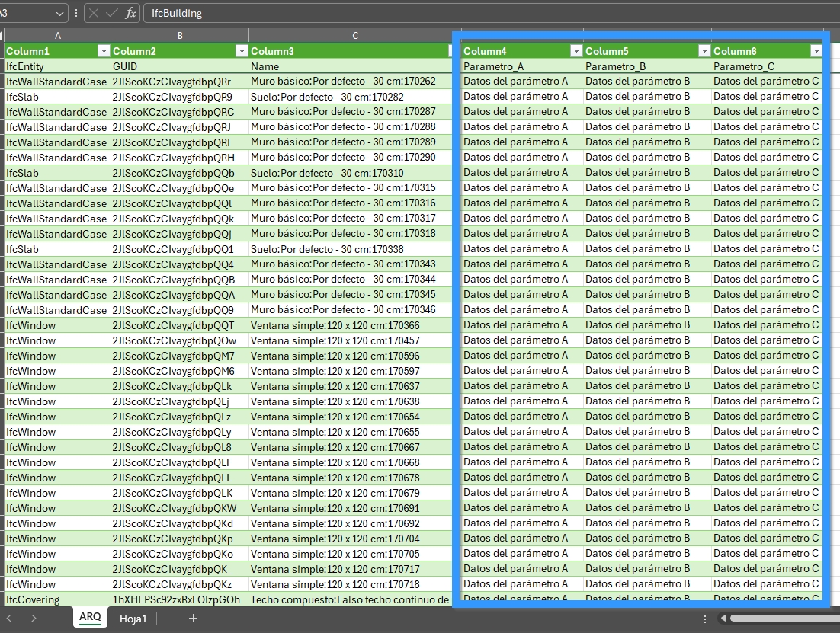
Task: Click the horizontal scrollbar thumb
Action: [784, 619]
